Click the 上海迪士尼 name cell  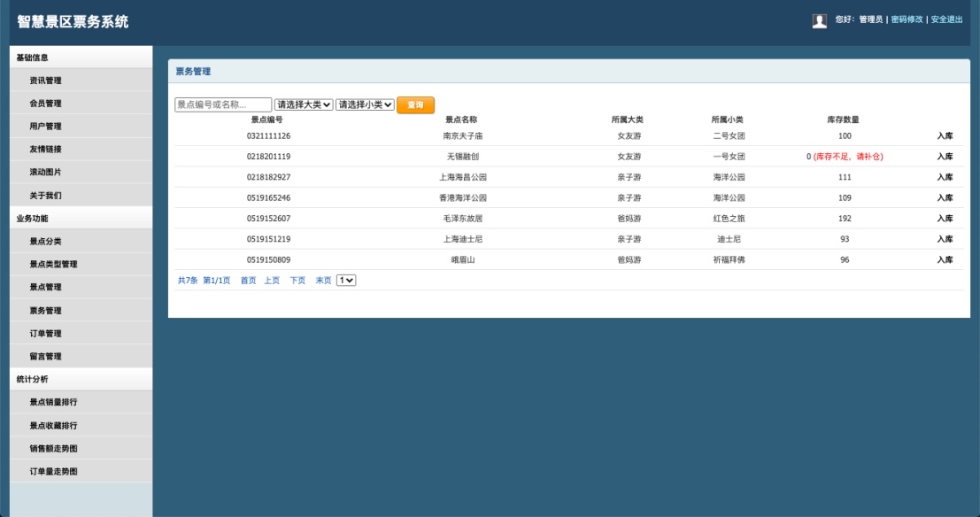[x=463, y=239]
